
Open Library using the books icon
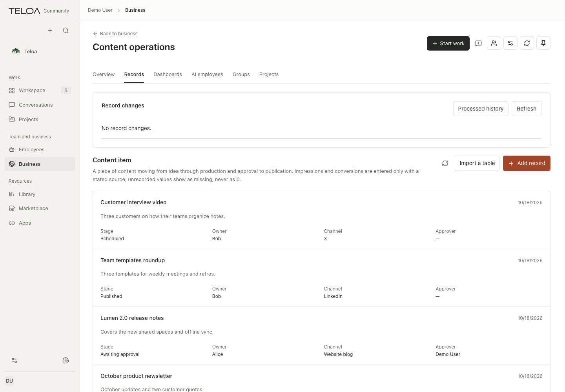coord(12,194)
